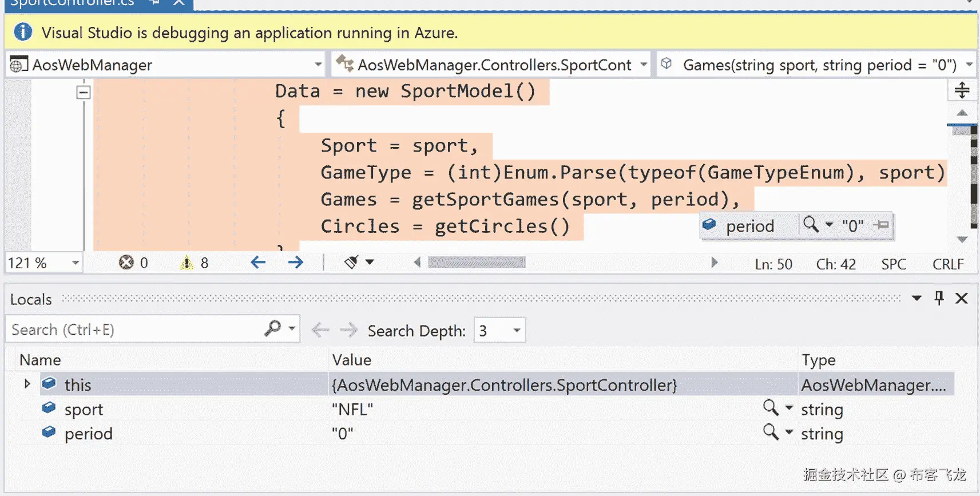Navigate backward with the left arrow
Image resolution: width=980 pixels, height=496 pixels.
tap(258, 262)
